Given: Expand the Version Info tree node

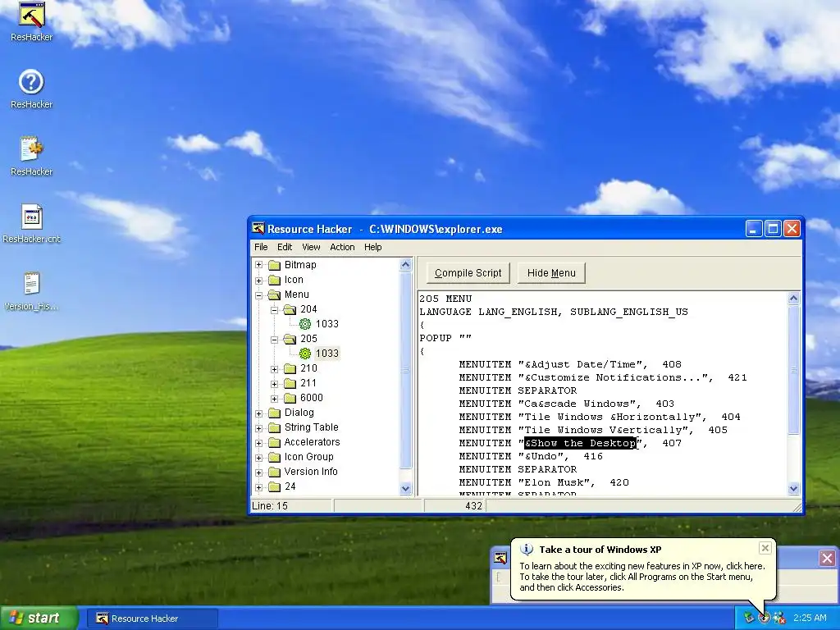Looking at the screenshot, I should pyautogui.click(x=258, y=472).
